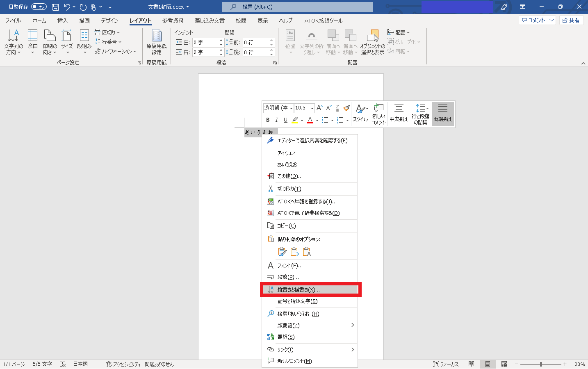Expand the 配置 align dropdown in ribbon
The image size is (588, 369).
pyautogui.click(x=399, y=32)
